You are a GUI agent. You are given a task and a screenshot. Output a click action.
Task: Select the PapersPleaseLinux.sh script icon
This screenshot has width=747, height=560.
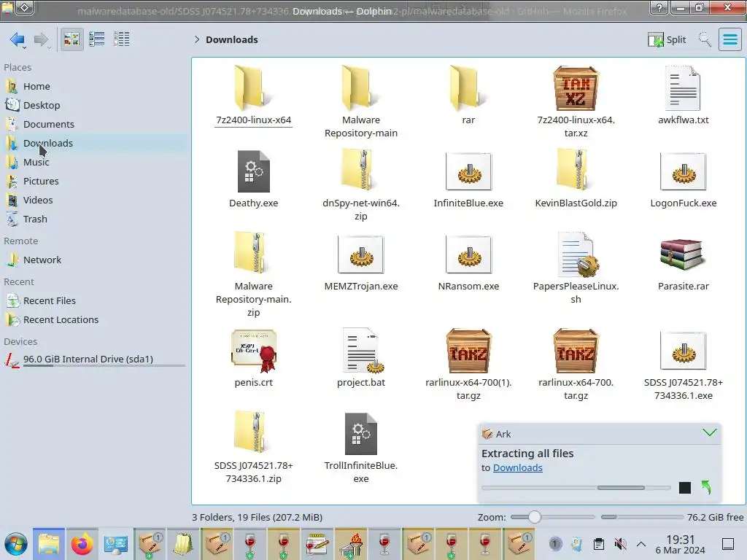point(578,254)
